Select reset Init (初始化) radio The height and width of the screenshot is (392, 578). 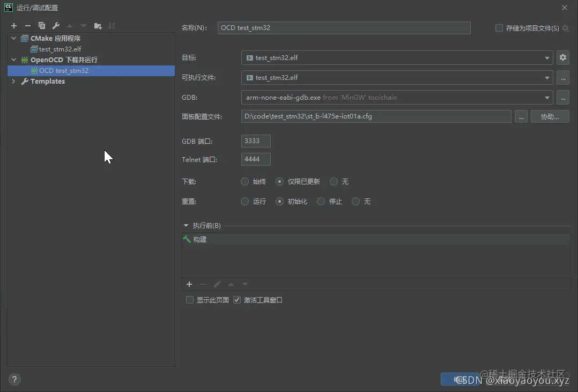(x=279, y=201)
